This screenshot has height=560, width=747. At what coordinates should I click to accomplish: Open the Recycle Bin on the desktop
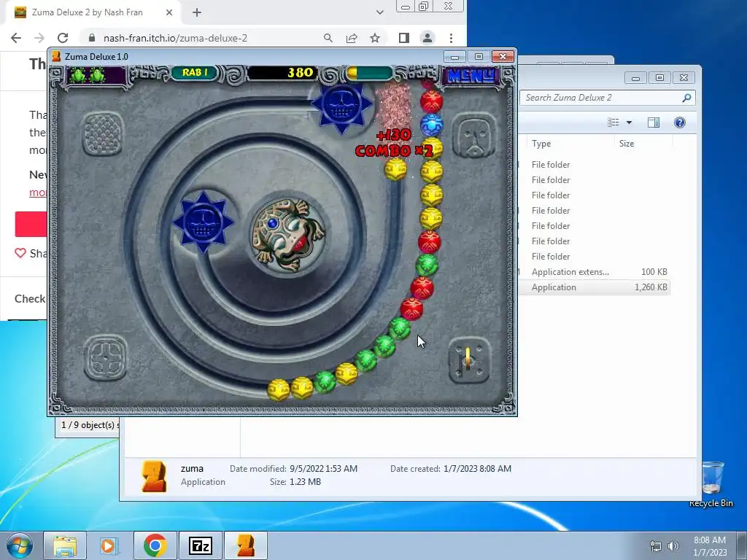(711, 484)
